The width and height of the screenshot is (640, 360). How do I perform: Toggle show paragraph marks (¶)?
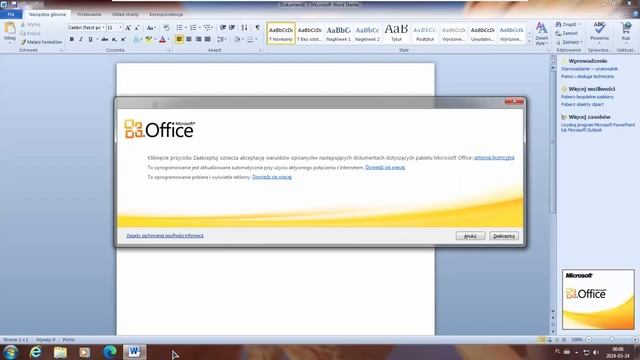click(x=257, y=27)
